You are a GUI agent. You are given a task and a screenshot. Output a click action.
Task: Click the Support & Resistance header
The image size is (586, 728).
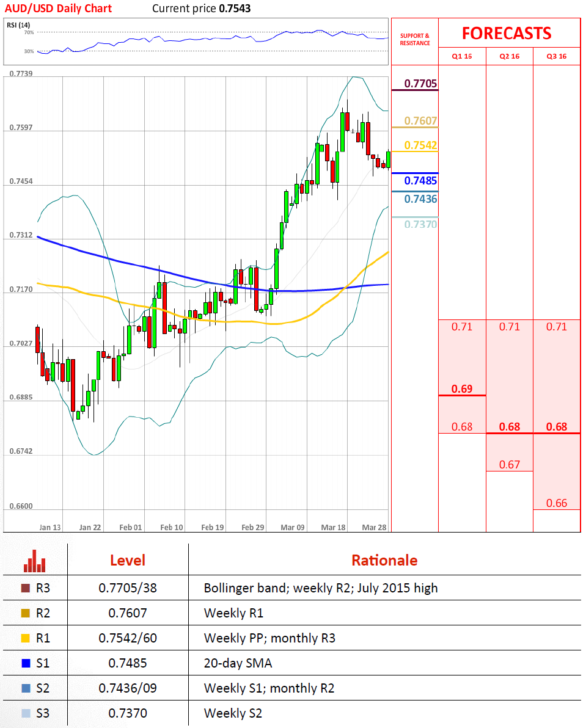415,40
